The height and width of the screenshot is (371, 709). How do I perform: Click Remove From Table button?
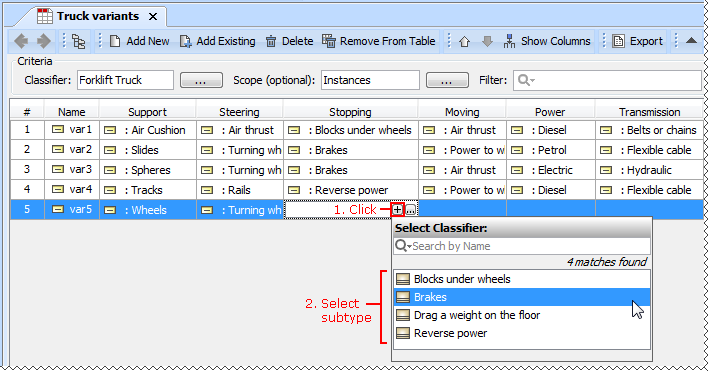378,41
